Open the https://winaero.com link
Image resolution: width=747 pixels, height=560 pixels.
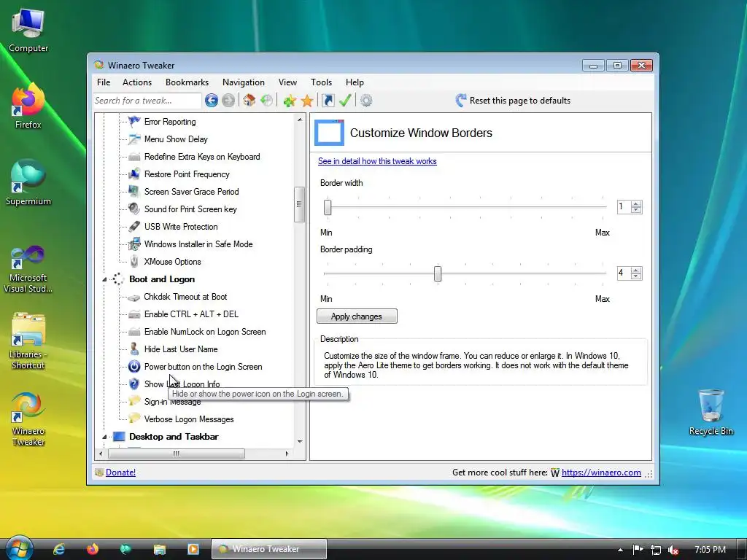pos(601,472)
